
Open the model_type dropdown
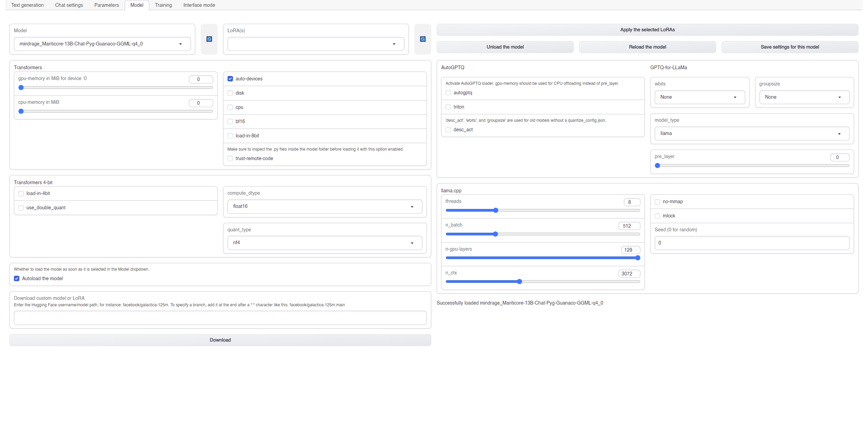(752, 133)
